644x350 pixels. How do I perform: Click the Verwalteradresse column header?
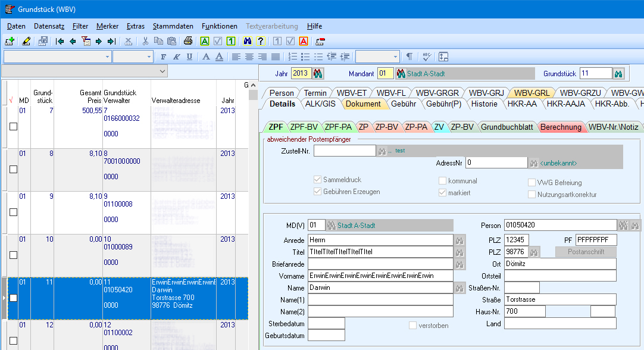(176, 101)
